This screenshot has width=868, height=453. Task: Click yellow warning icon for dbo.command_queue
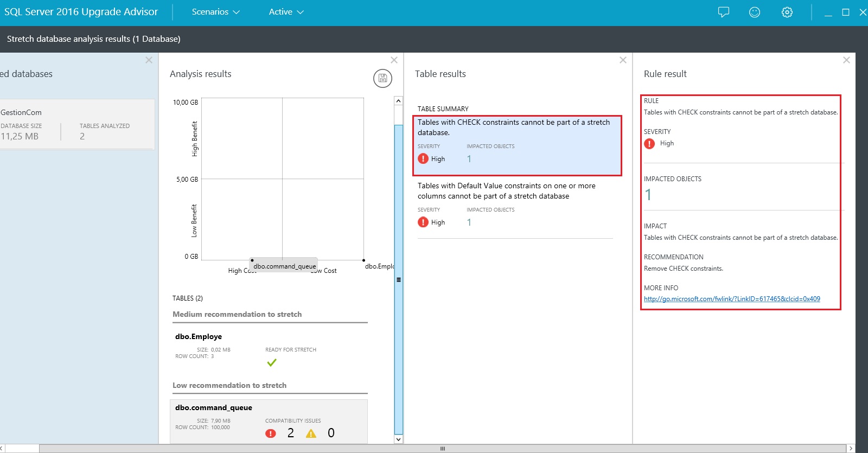pos(311,433)
